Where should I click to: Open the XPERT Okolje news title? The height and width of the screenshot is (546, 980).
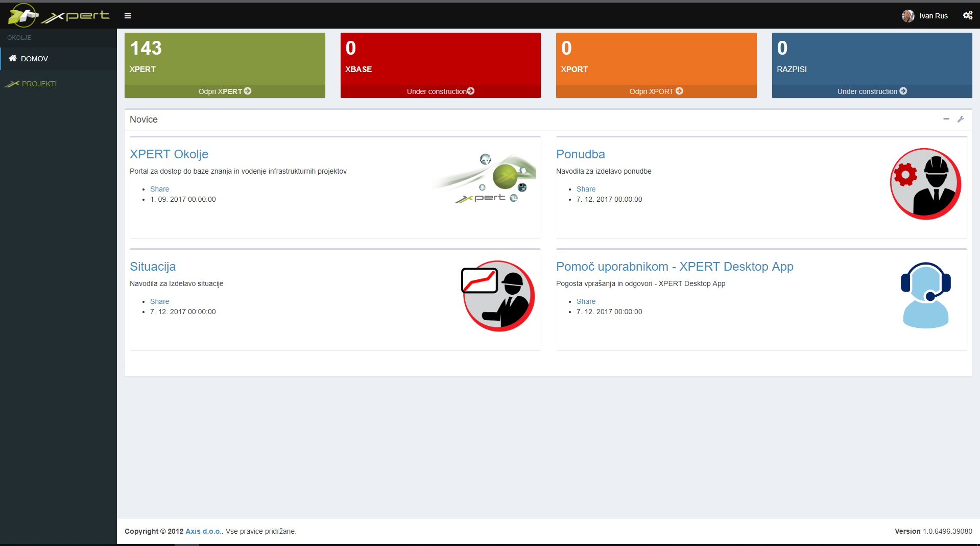point(169,154)
